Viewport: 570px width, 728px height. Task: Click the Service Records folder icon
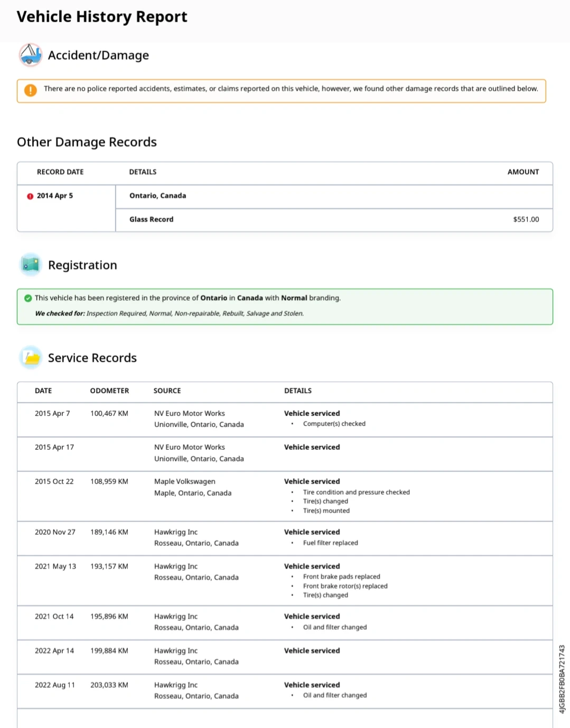pos(31,358)
